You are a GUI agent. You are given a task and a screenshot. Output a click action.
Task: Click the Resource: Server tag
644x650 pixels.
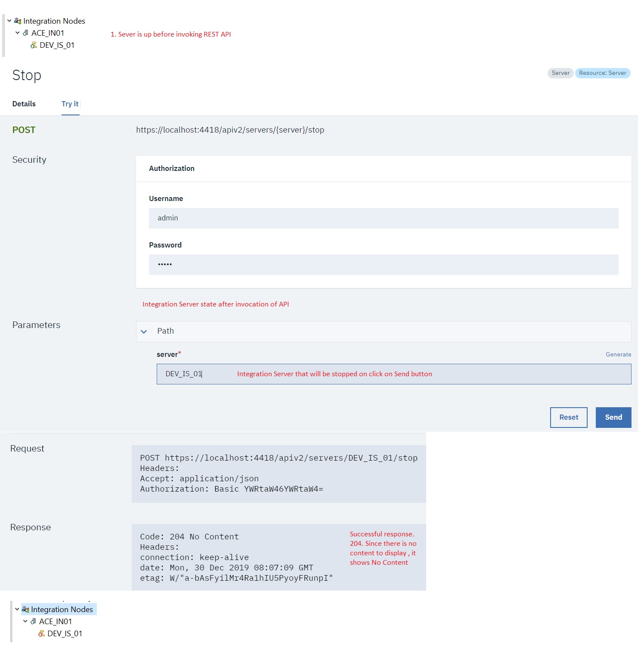(603, 73)
